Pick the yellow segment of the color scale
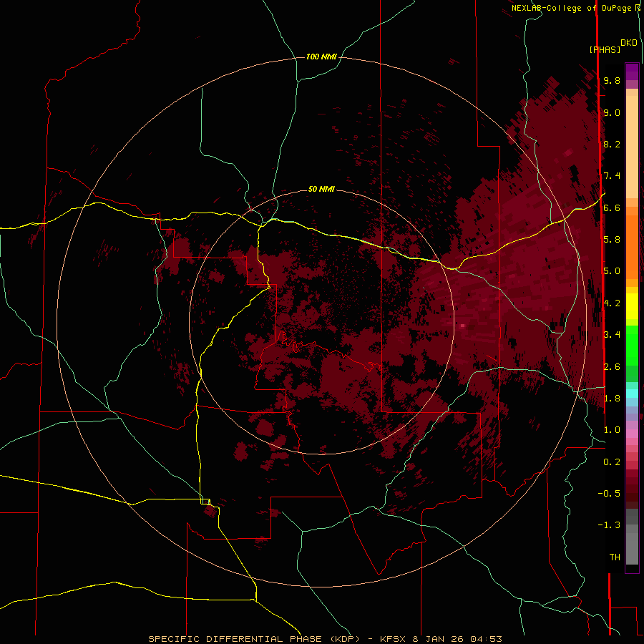This screenshot has width=644, height=644. (x=632, y=306)
